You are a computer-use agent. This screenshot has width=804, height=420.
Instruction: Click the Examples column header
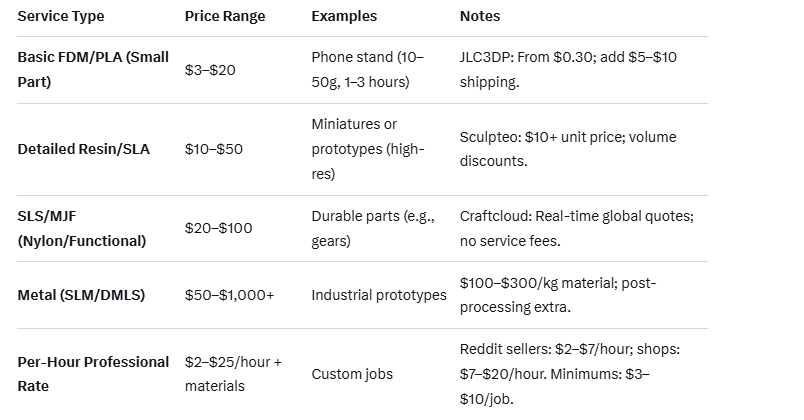pyautogui.click(x=345, y=17)
